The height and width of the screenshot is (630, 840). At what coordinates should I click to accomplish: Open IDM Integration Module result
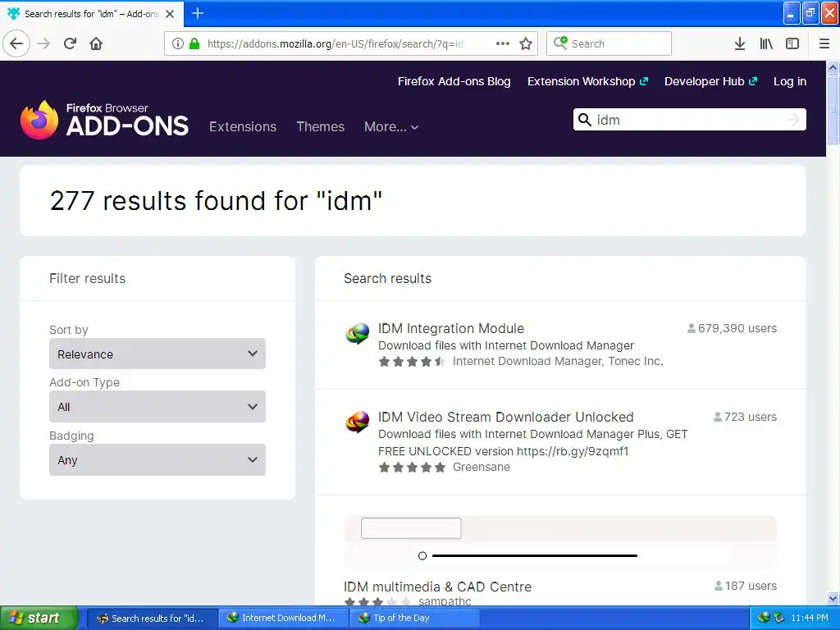point(451,328)
